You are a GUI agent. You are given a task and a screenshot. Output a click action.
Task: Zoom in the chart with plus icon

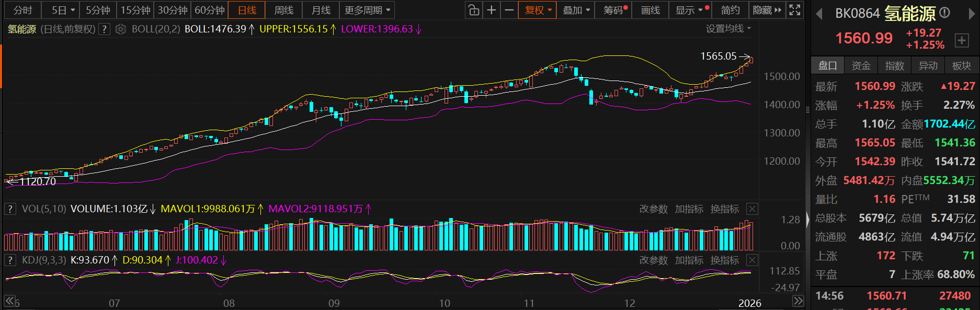tap(492, 10)
